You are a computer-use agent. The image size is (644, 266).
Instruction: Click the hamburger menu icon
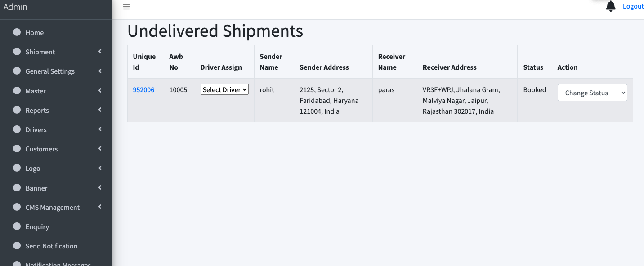tap(126, 7)
